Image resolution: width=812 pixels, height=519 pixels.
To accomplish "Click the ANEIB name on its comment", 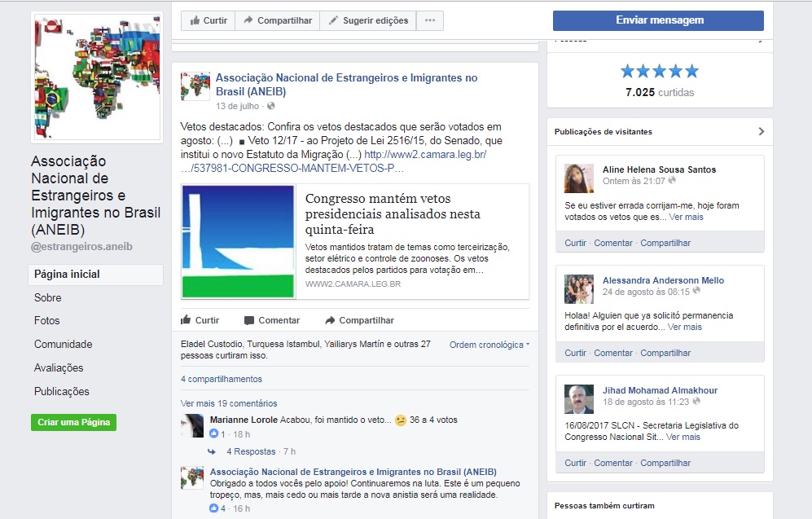I will [x=353, y=472].
